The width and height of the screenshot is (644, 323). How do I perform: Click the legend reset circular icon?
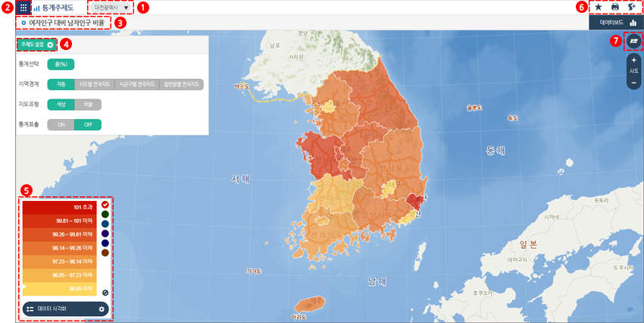(x=105, y=293)
